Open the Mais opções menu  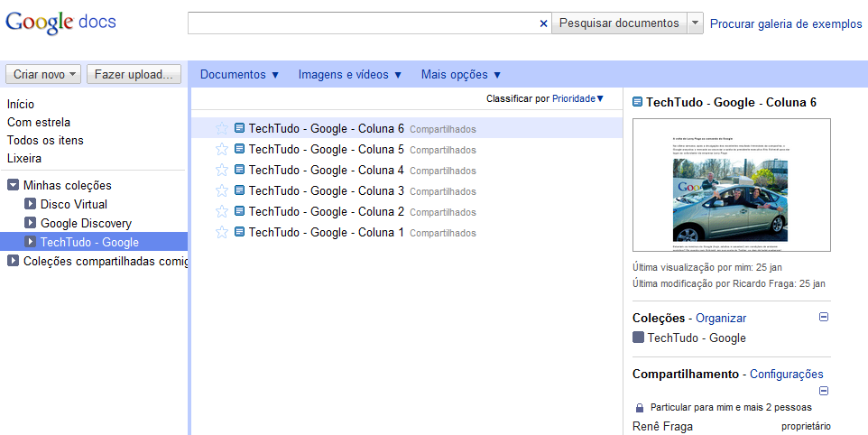461,75
